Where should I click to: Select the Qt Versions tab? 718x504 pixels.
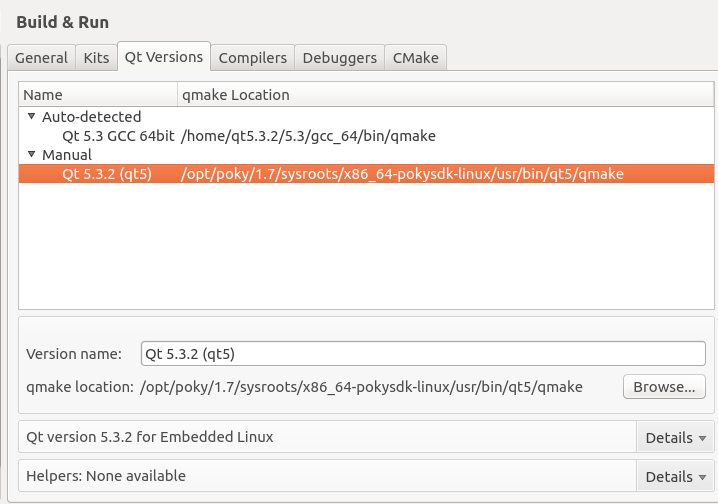click(x=164, y=57)
